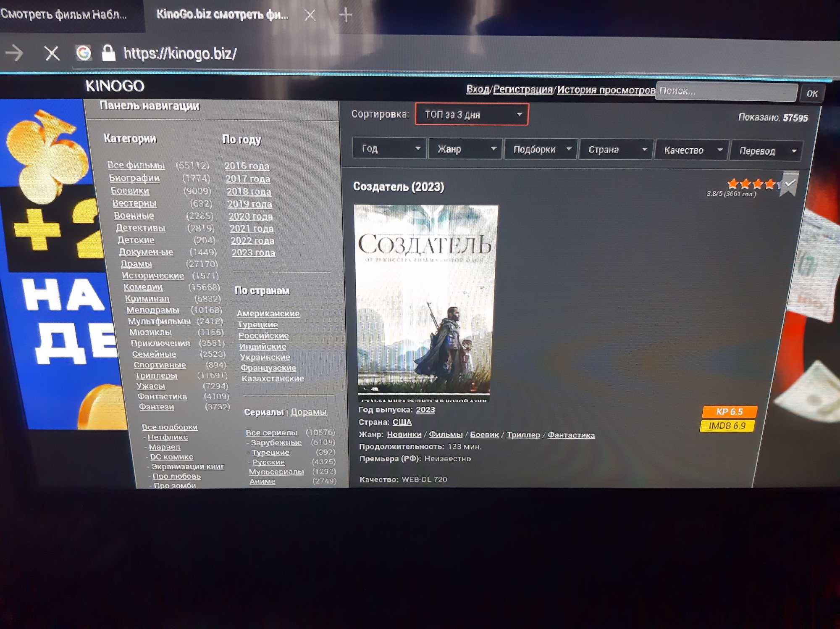
Task: Click the Вход login link
Action: click(x=478, y=89)
